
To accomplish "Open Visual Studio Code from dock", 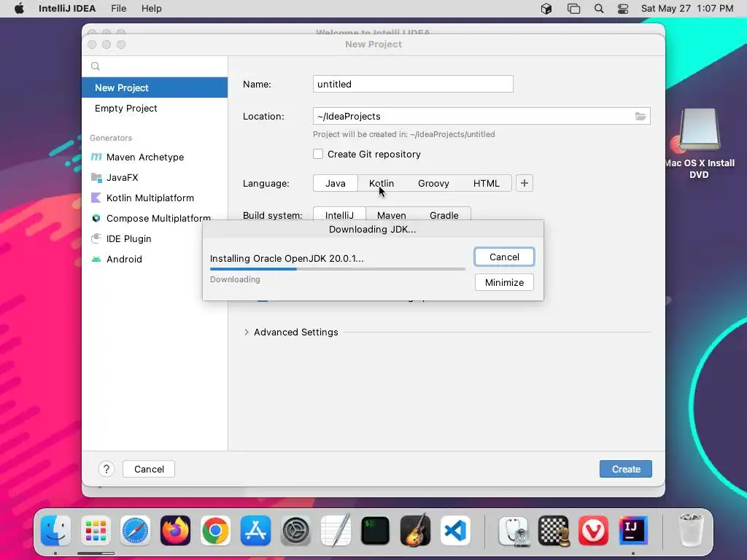I will click(455, 531).
